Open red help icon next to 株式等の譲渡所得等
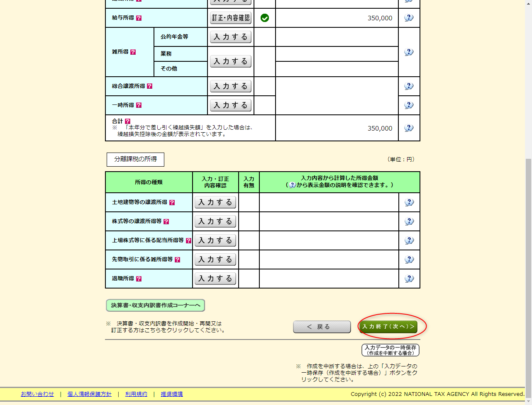The height and width of the screenshot is (405, 532). [166, 221]
